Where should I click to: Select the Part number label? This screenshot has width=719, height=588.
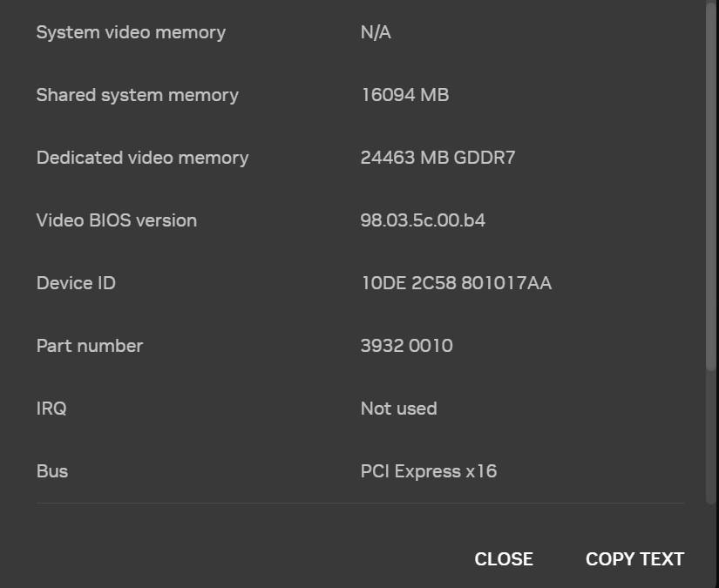point(89,346)
